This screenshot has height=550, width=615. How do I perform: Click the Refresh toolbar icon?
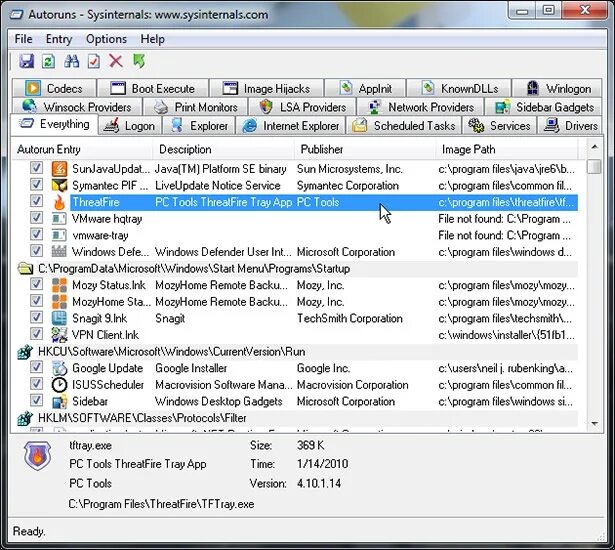(x=49, y=61)
